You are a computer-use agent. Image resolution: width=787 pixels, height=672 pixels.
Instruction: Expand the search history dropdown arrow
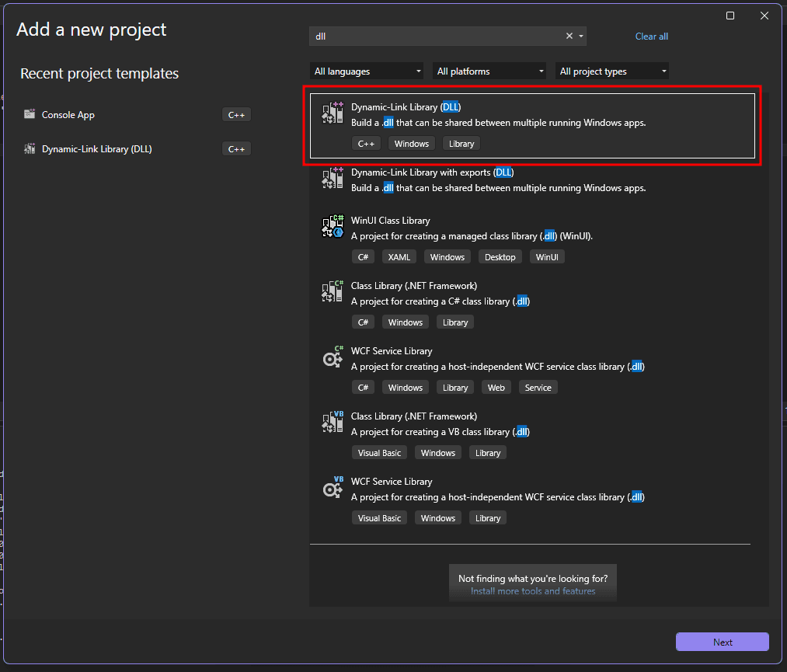581,36
